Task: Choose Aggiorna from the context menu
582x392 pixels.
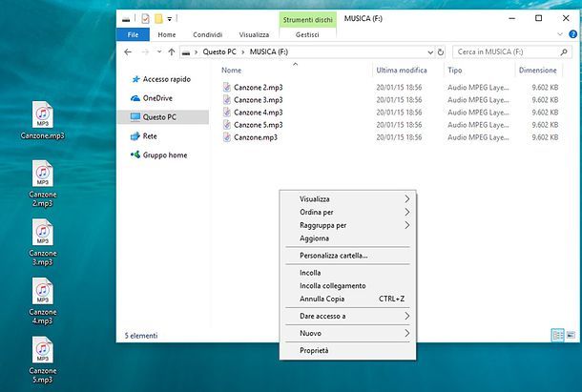Action: coord(348,238)
